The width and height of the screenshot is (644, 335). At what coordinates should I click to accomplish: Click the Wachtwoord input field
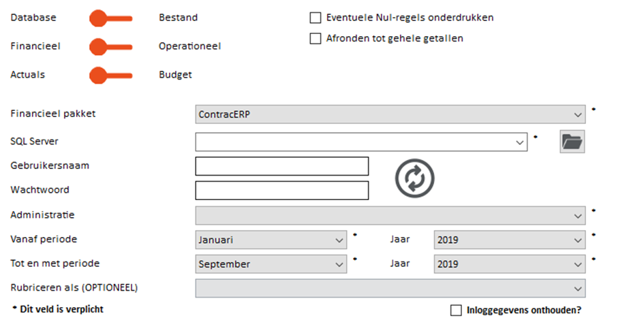pos(281,190)
